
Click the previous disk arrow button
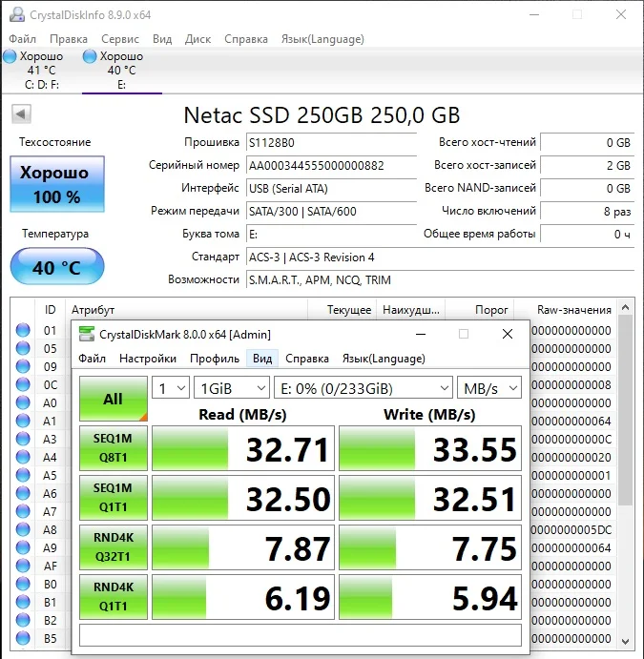pos(21,113)
